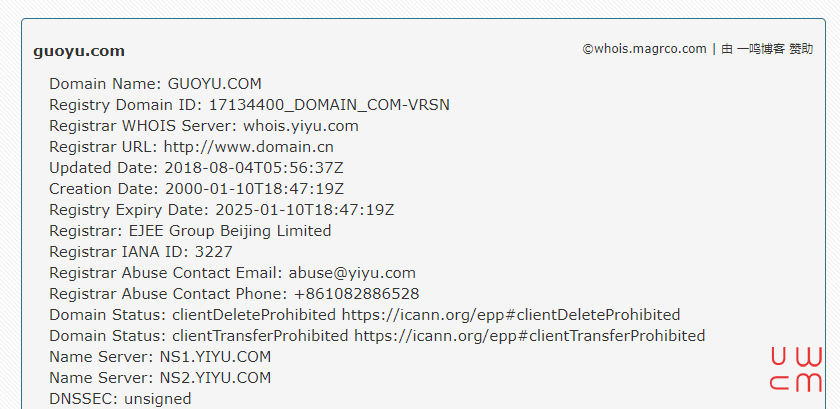Click the abuse@yiyu.com email address
Viewport: 840px width, 409px height.
point(352,273)
